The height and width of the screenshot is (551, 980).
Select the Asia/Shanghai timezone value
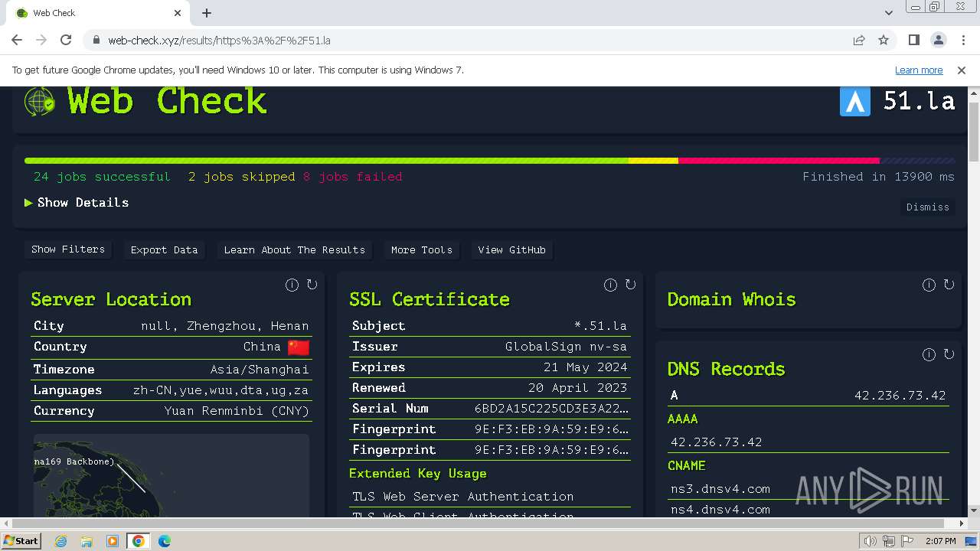[x=260, y=370]
